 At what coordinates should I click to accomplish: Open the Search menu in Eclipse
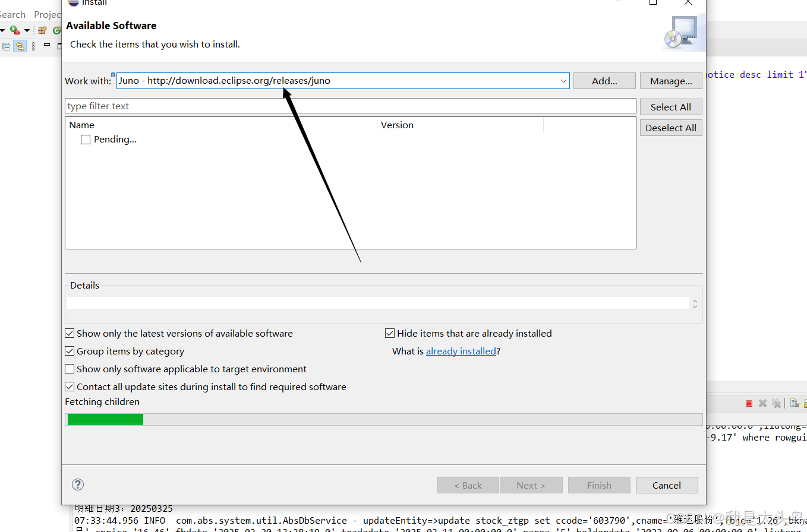[12, 14]
